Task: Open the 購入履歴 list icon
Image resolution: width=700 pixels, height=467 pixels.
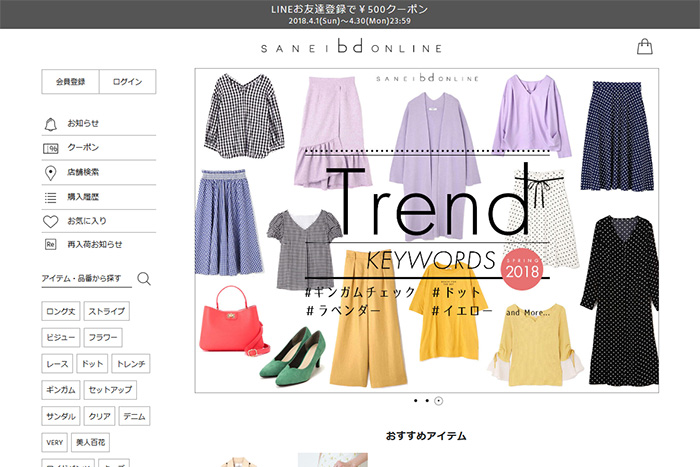Action: (x=50, y=197)
